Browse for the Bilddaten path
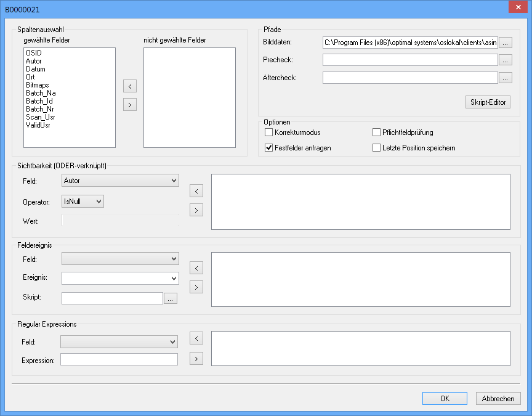532x416 pixels. click(507, 43)
